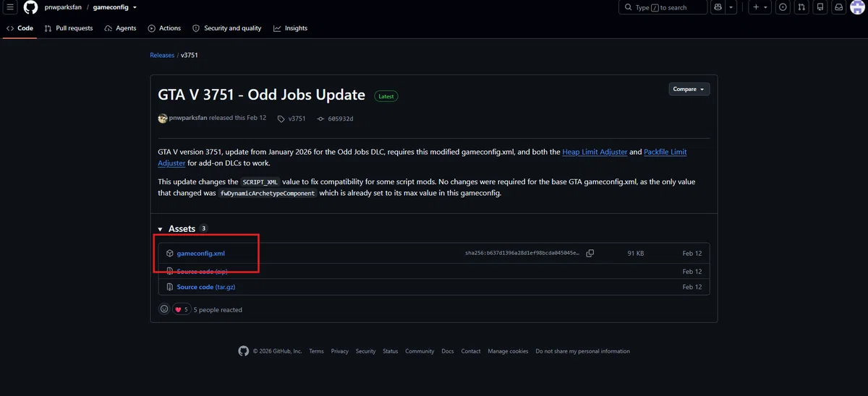Click file-zip icon beside Source code (tar.gz)
Image resolution: width=868 pixels, height=396 pixels.
(169, 287)
